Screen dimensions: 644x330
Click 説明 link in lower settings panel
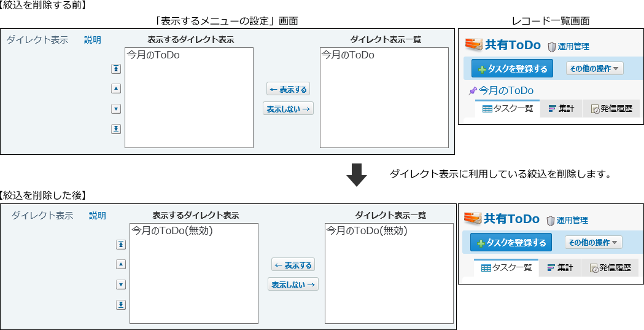pos(98,215)
